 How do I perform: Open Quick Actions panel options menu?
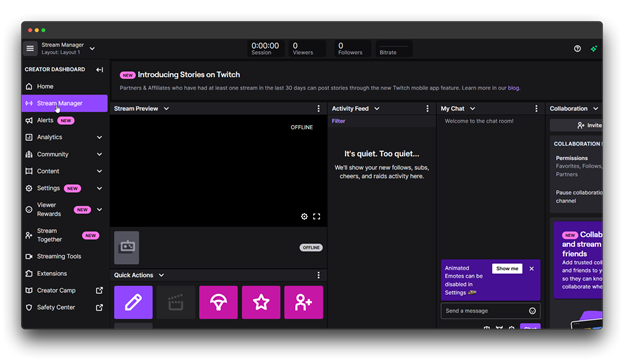[318, 275]
